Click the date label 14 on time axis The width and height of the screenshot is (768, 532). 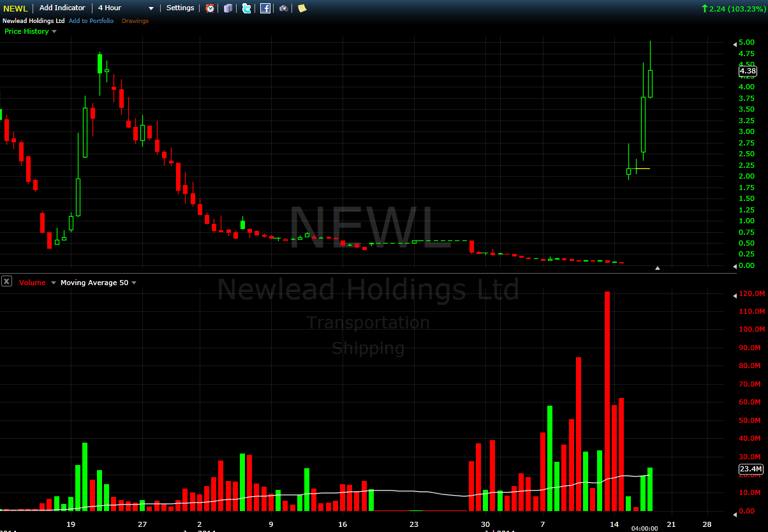click(x=614, y=524)
